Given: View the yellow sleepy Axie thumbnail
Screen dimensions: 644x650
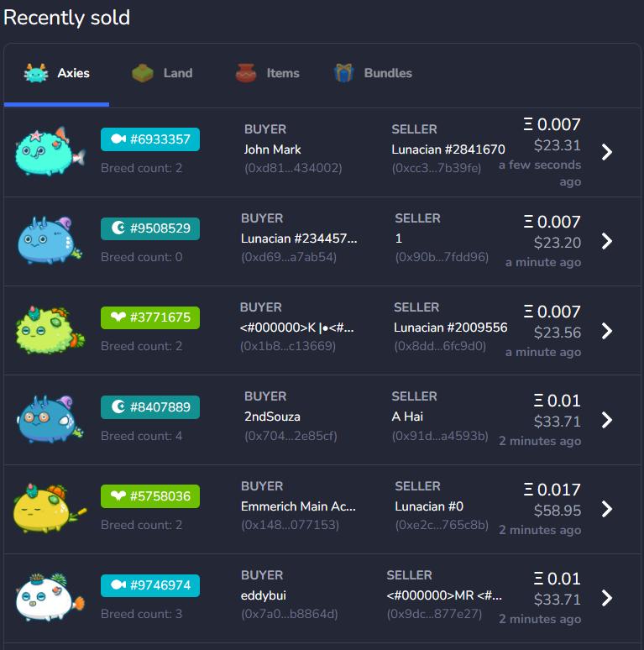Looking at the screenshot, I should tap(50, 509).
